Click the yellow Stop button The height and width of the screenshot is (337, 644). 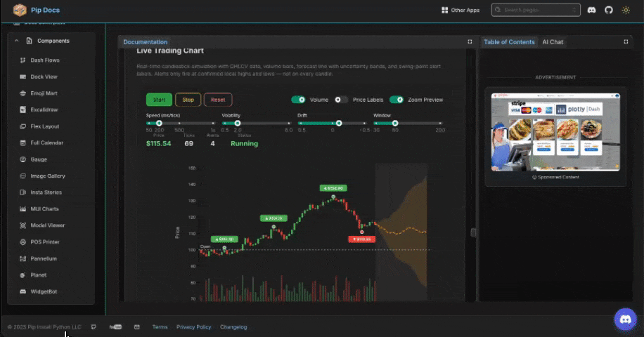[x=188, y=100]
